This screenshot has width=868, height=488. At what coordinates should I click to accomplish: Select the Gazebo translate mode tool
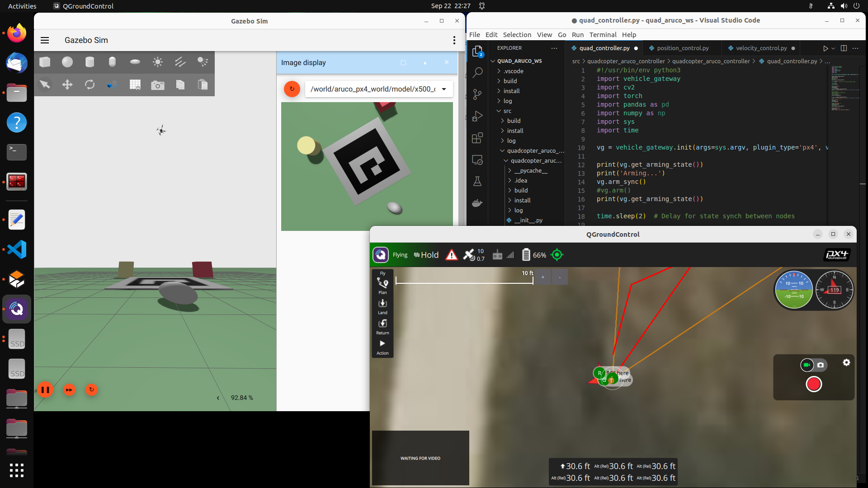click(x=67, y=84)
